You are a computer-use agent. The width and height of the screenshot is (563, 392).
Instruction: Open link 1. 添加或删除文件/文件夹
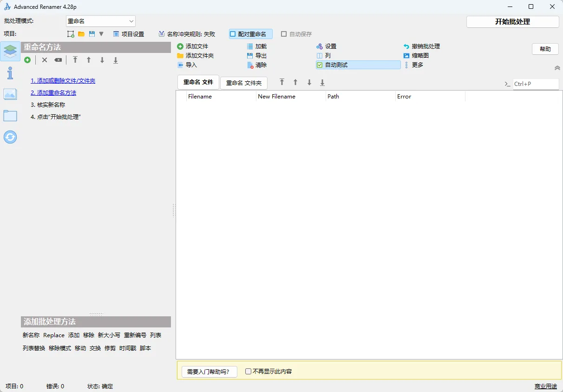pyautogui.click(x=63, y=81)
